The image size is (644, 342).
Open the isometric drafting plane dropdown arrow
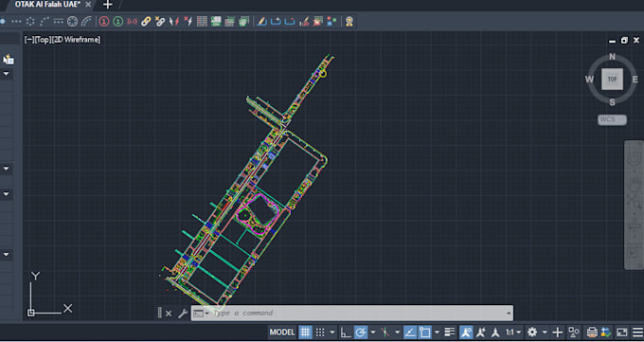(397, 333)
